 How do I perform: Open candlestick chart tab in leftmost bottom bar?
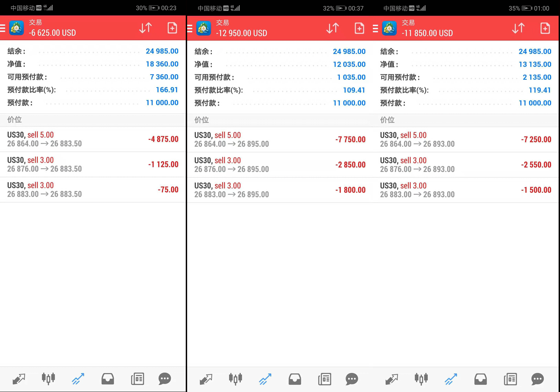[48, 379]
